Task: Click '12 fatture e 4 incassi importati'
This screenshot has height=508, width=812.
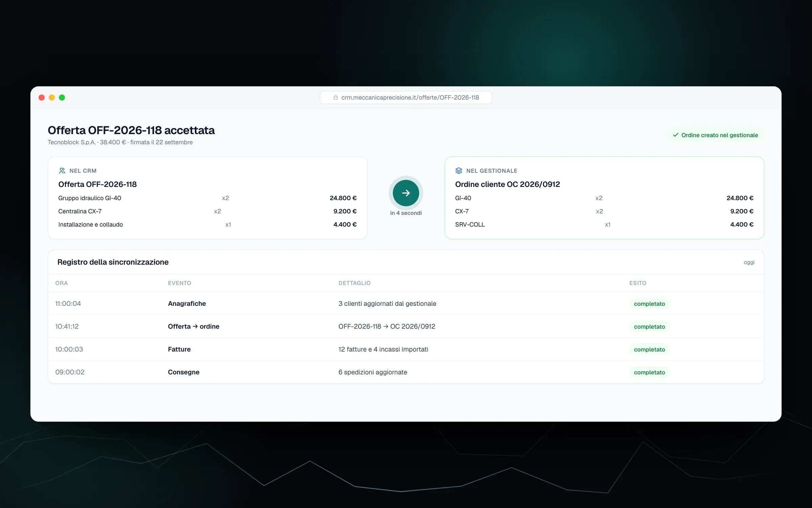Action: point(383,349)
